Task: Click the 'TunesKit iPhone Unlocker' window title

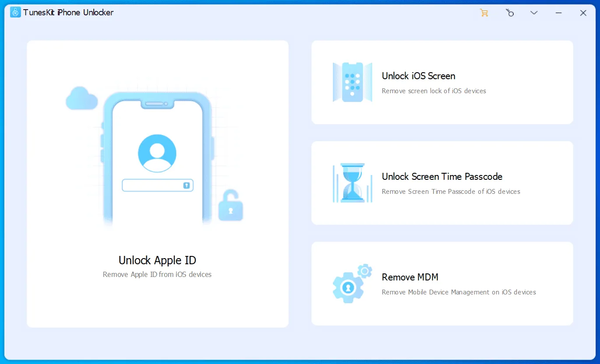Action: (x=68, y=13)
